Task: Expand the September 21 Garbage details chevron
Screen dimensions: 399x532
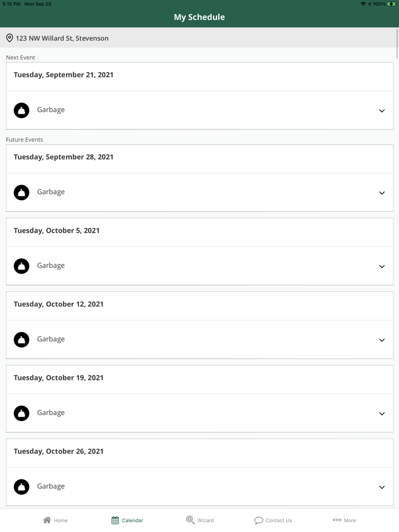Action: (382, 111)
